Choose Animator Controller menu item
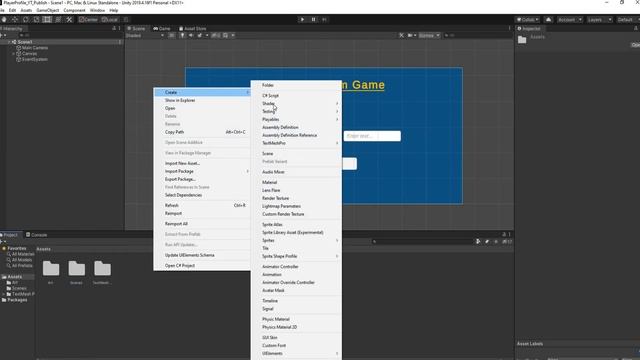 pyautogui.click(x=296, y=267)
